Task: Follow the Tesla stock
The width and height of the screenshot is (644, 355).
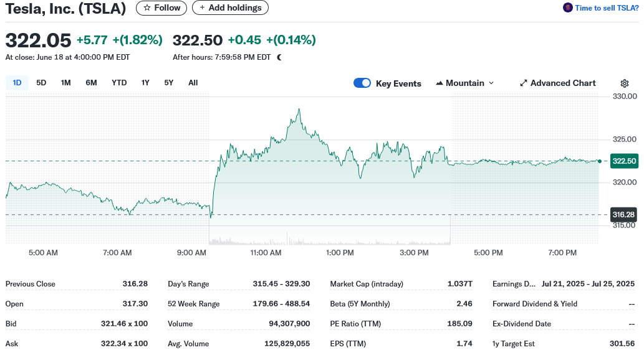Action: click(161, 8)
